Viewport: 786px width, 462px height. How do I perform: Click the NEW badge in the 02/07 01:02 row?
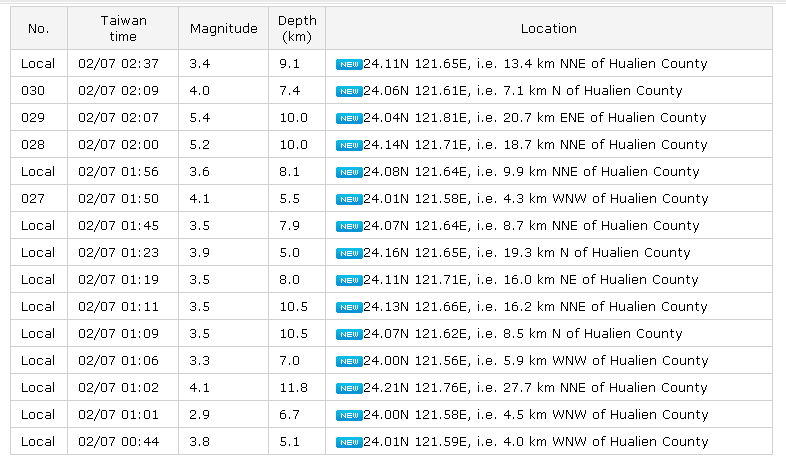[x=349, y=389]
